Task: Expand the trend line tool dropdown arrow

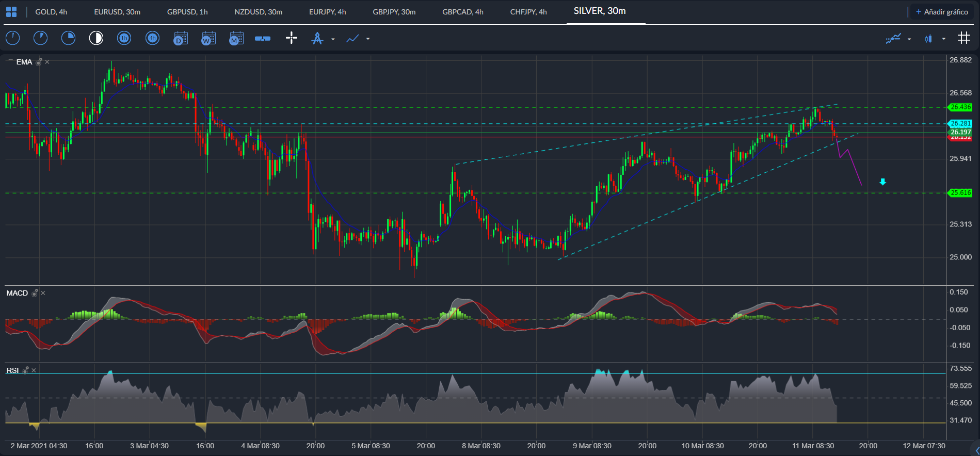Action: (x=368, y=39)
